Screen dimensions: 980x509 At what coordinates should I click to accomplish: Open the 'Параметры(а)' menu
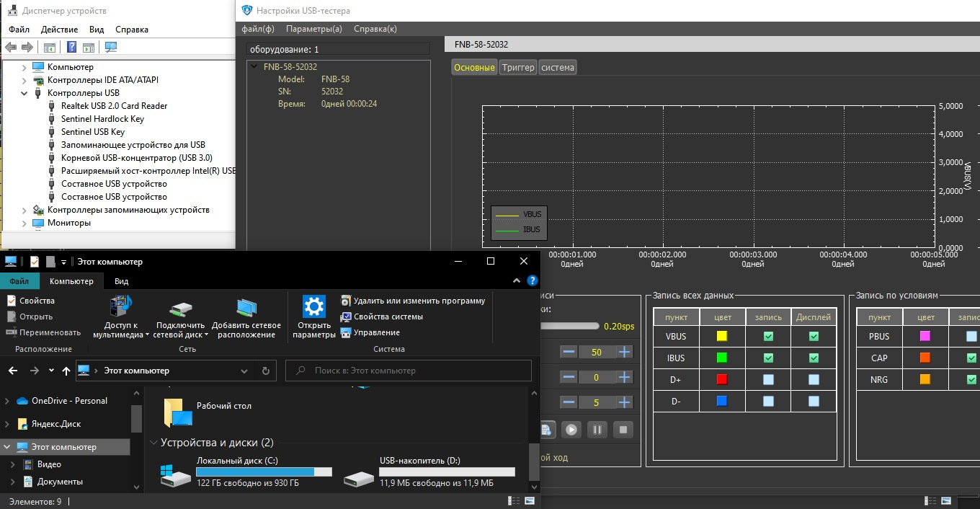tap(313, 29)
